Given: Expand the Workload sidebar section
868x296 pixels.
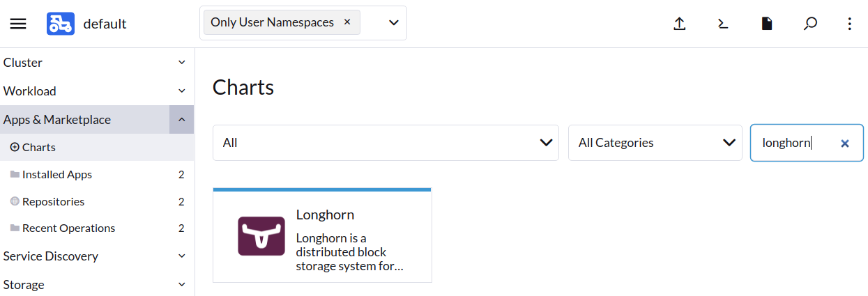Looking at the screenshot, I should pos(97,91).
